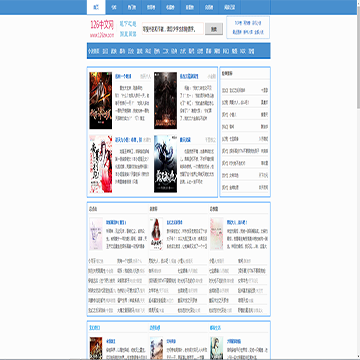Screen dimensions: 360x360
Task: Open the red-and-white lady book cover
Action: (x=101, y=164)
